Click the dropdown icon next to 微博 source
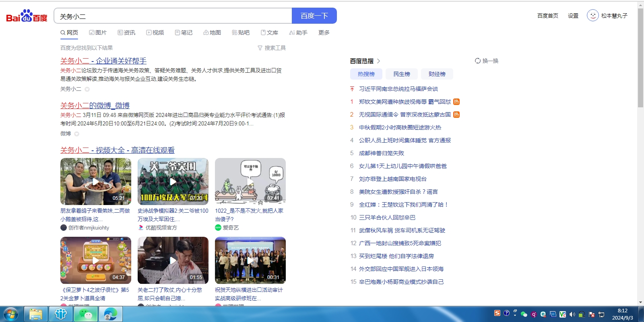This screenshot has width=644, height=322. coord(76,134)
